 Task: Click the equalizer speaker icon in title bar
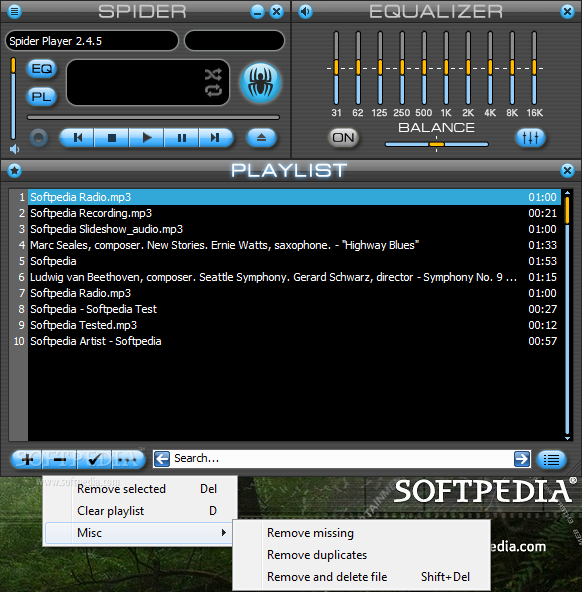pos(305,11)
